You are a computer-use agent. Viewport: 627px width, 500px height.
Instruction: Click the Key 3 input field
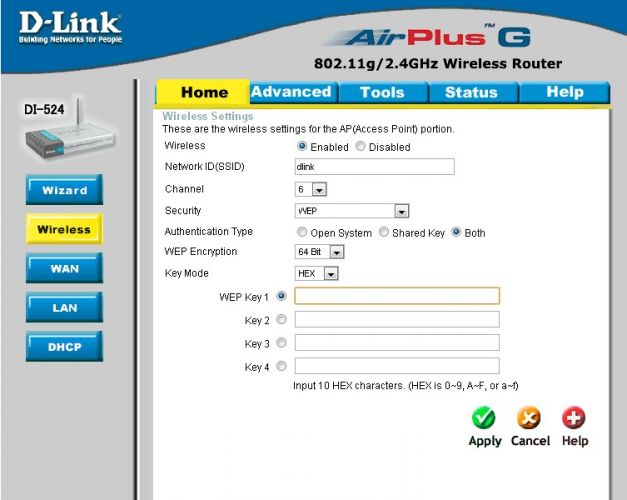397,343
